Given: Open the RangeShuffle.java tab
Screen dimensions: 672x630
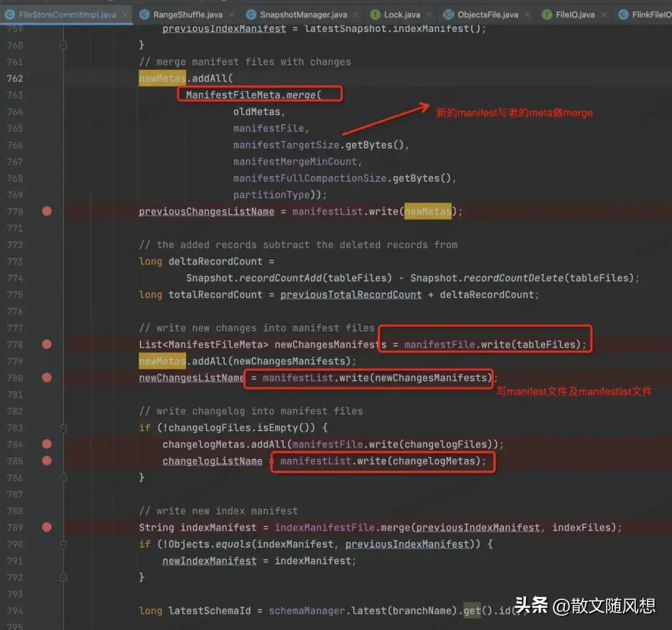Looking at the screenshot, I should click(x=188, y=14).
